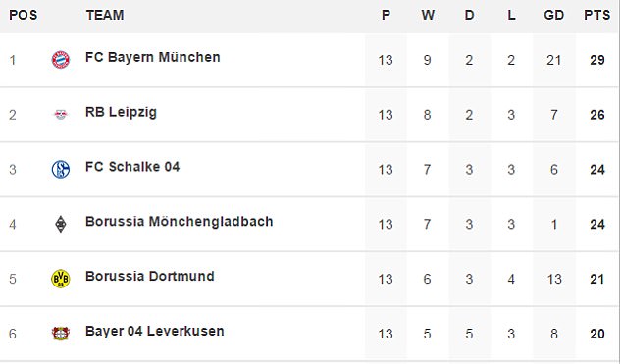
Task: Click the P played column header
Action: pos(386,15)
